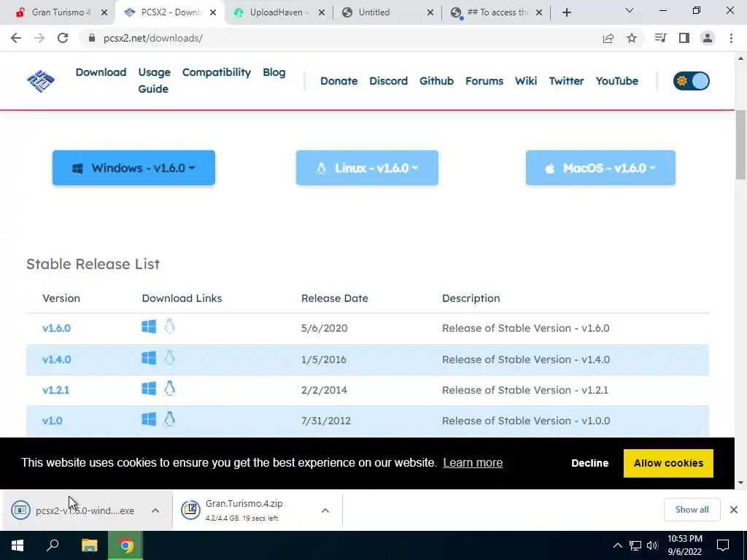The height and width of the screenshot is (560, 747).
Task: Decline cookies
Action: pyautogui.click(x=589, y=463)
